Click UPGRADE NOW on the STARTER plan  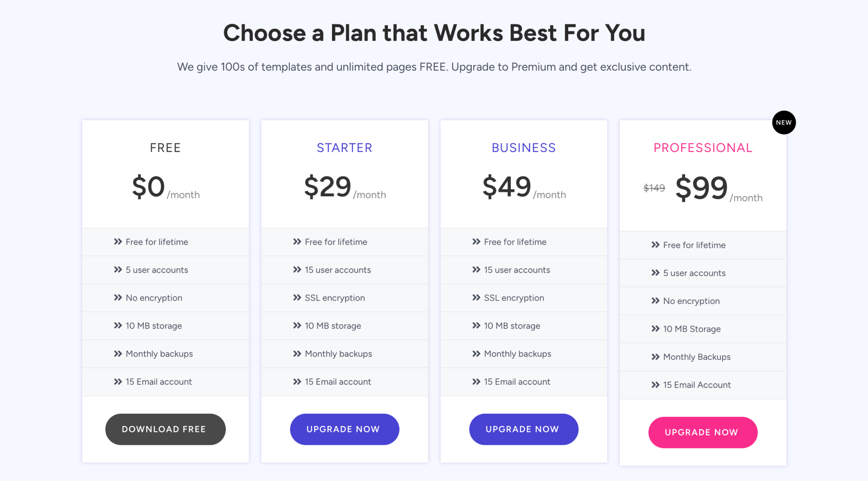pyautogui.click(x=344, y=429)
